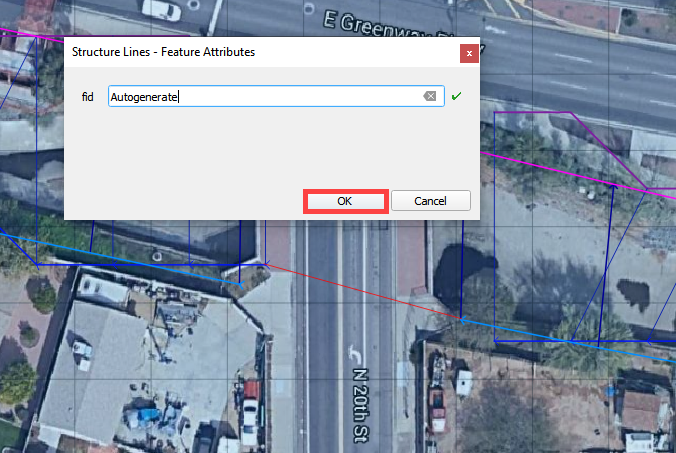
Task: Click the green checkmark validation icon
Action: [457, 97]
